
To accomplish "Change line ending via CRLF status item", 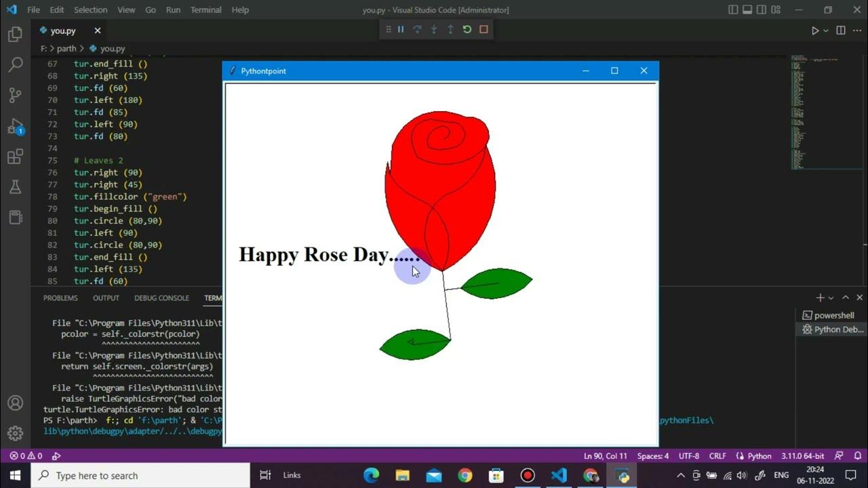I will click(x=717, y=456).
